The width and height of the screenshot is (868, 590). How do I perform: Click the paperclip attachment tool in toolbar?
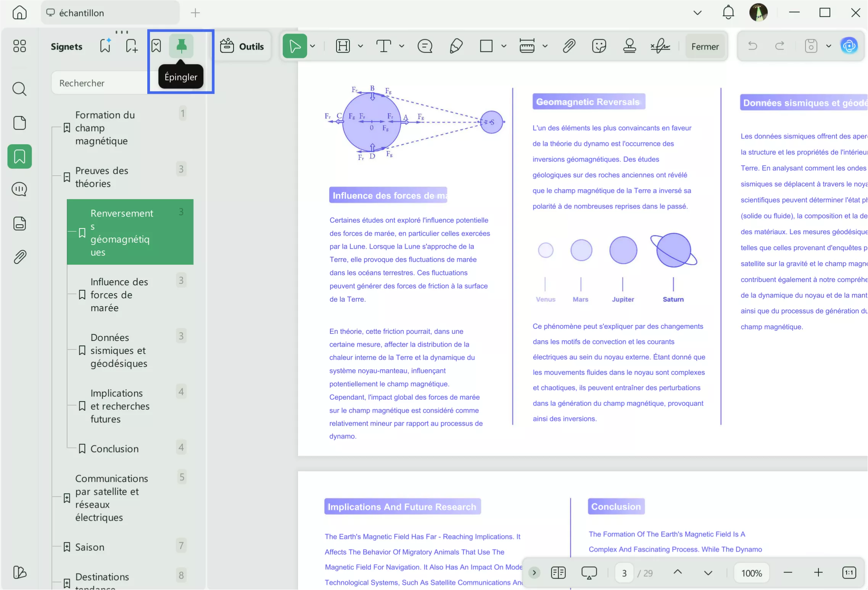(x=568, y=46)
